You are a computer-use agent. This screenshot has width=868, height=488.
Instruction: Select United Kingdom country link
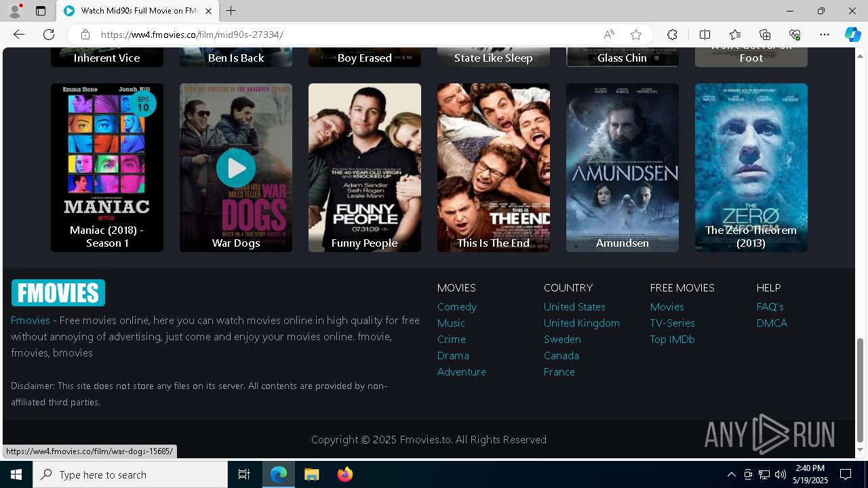[582, 323]
